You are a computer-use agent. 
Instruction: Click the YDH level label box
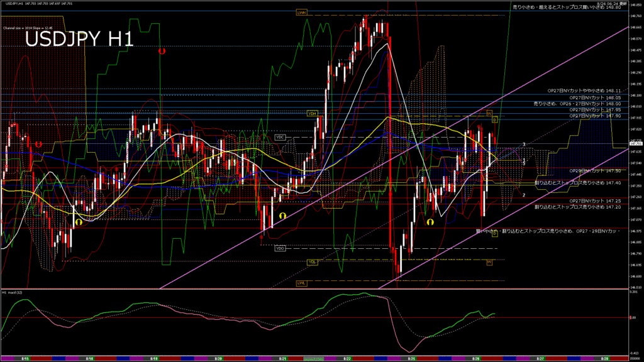(311, 113)
